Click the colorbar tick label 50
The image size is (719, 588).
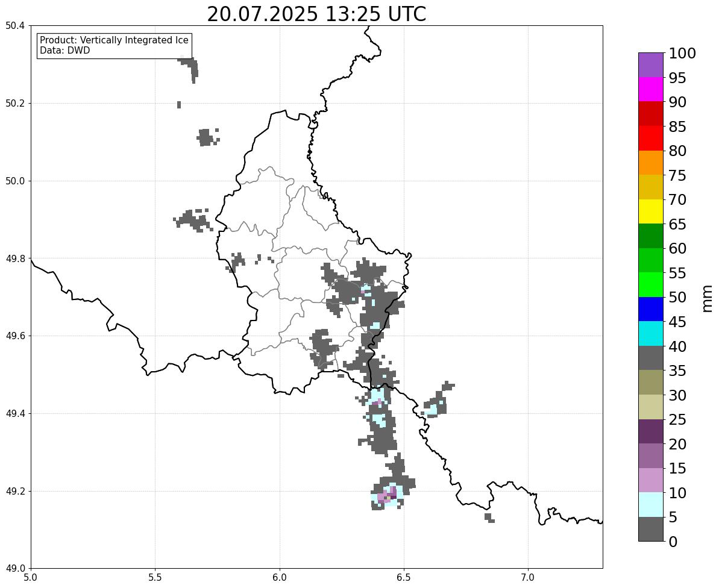tap(677, 298)
